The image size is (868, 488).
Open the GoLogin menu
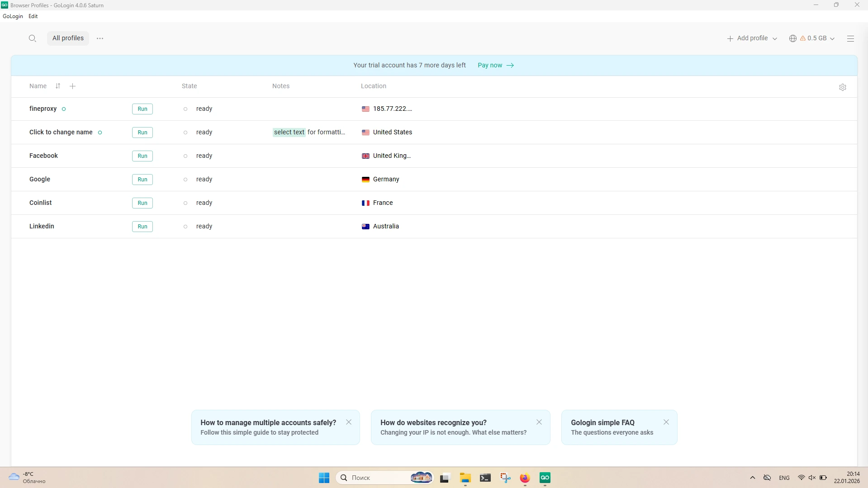(x=13, y=16)
